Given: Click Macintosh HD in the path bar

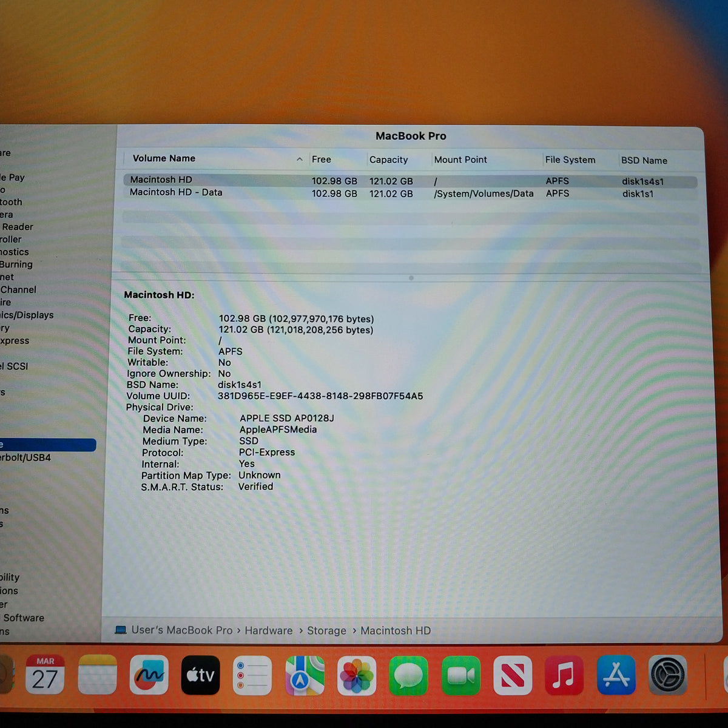Looking at the screenshot, I should coord(396,631).
